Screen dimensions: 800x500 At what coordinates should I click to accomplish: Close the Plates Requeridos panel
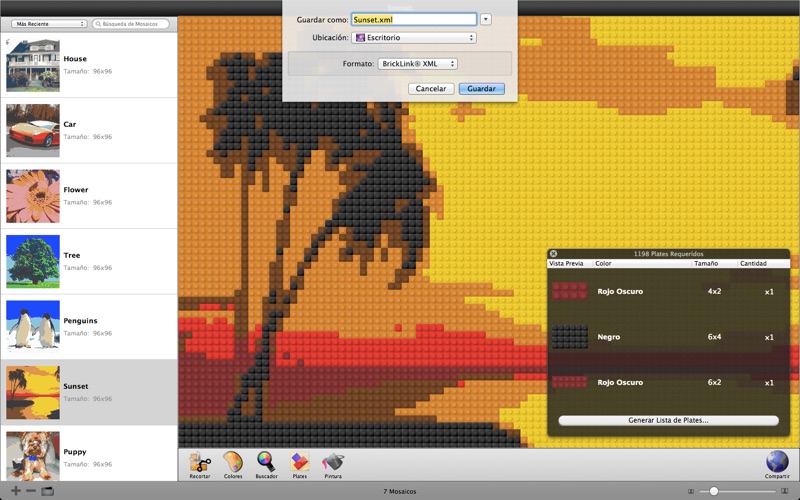click(x=554, y=254)
